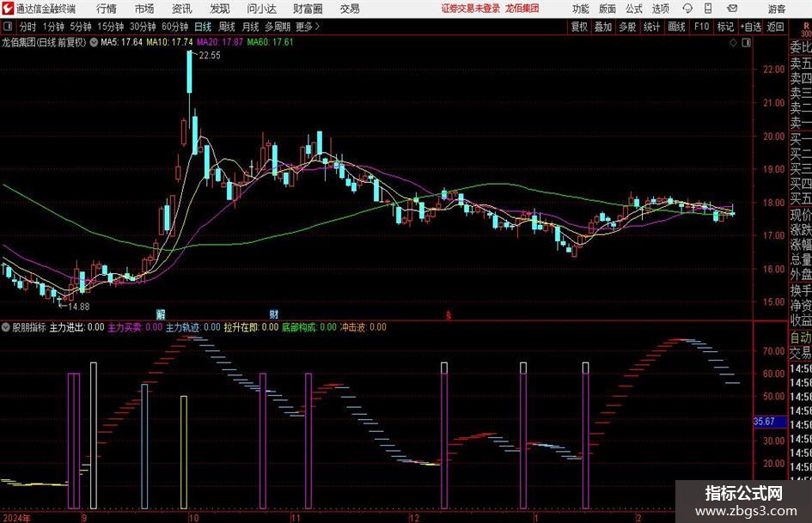The image size is (812, 523).
Task: Open the 版面 menu
Action: pos(607,9)
